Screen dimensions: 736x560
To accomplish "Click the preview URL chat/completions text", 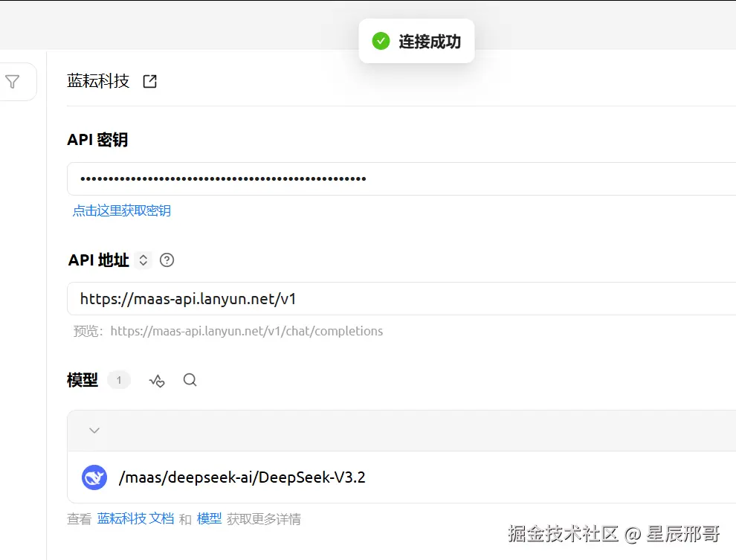I will [x=247, y=332].
